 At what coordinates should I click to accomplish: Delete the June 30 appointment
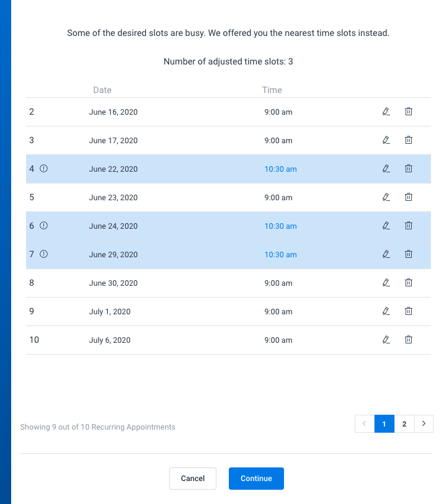408,283
